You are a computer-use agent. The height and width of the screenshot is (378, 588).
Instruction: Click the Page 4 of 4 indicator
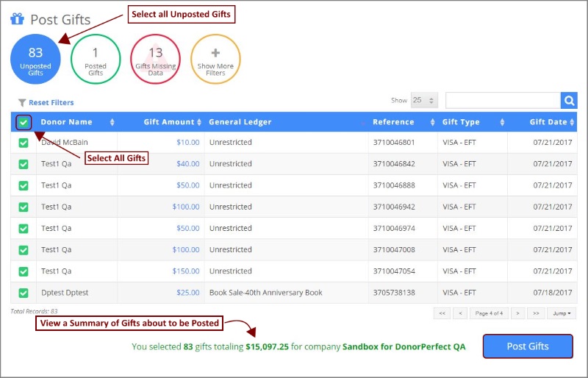pos(489,313)
